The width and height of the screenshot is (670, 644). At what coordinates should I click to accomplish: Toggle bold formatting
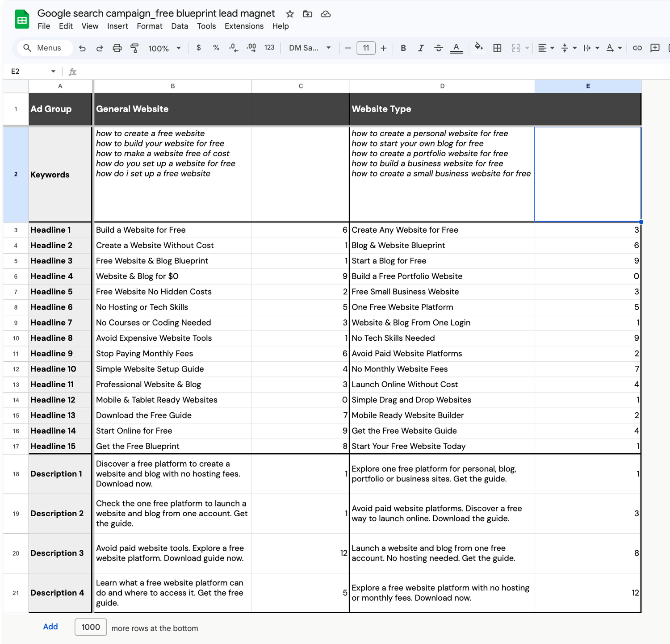click(403, 48)
